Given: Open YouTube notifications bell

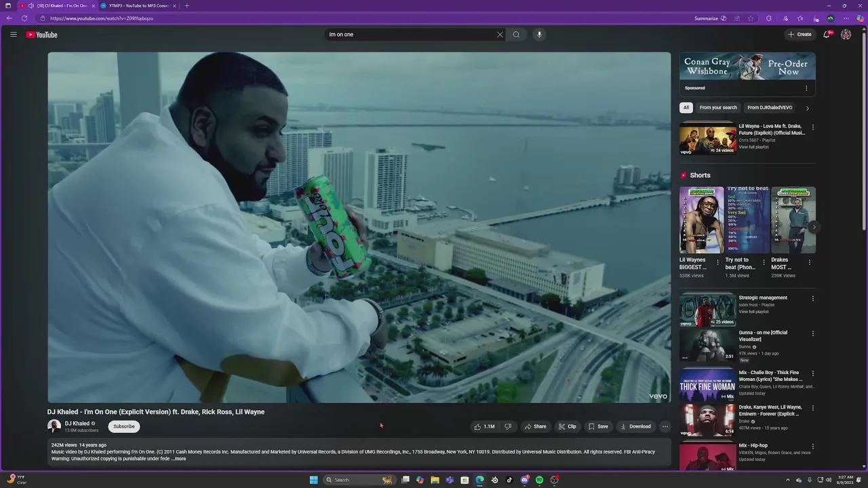Looking at the screenshot, I should (x=826, y=35).
